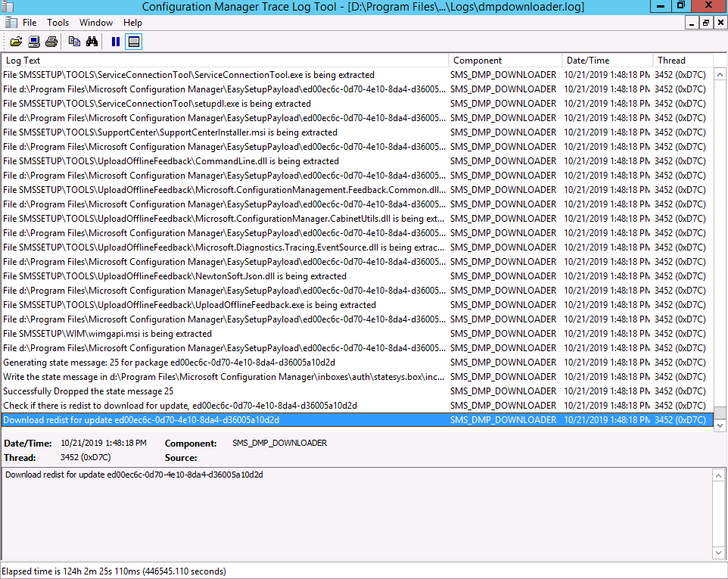Screen dimensions: 728x579
Task: Open the Tools menu
Action: coord(58,22)
